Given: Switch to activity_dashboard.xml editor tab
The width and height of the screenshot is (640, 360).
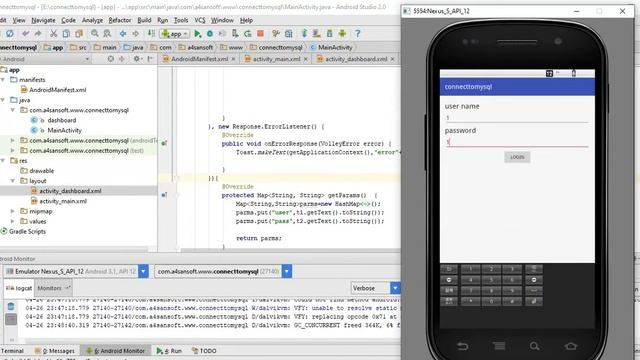Looking at the screenshot, I should (x=356, y=59).
